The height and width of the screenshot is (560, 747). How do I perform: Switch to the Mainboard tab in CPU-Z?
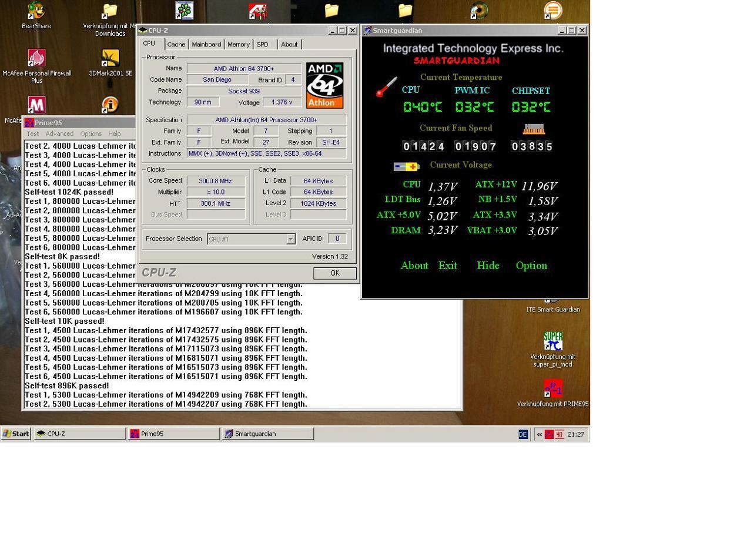coord(206,45)
